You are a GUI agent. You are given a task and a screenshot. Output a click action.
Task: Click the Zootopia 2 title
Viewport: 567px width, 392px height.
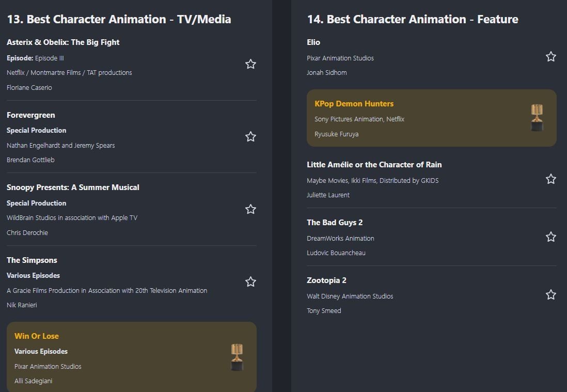(x=326, y=280)
